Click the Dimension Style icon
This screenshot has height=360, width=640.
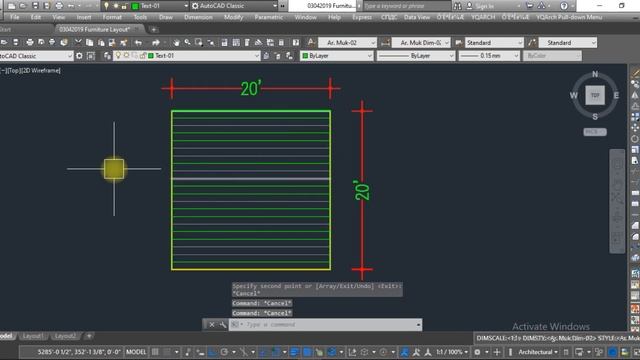click(x=385, y=42)
